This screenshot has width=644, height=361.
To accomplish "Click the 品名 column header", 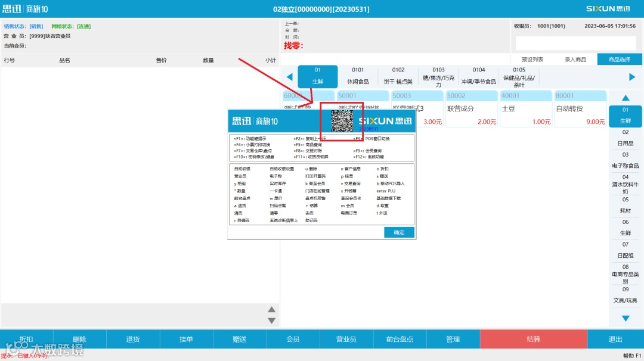I will [x=64, y=60].
